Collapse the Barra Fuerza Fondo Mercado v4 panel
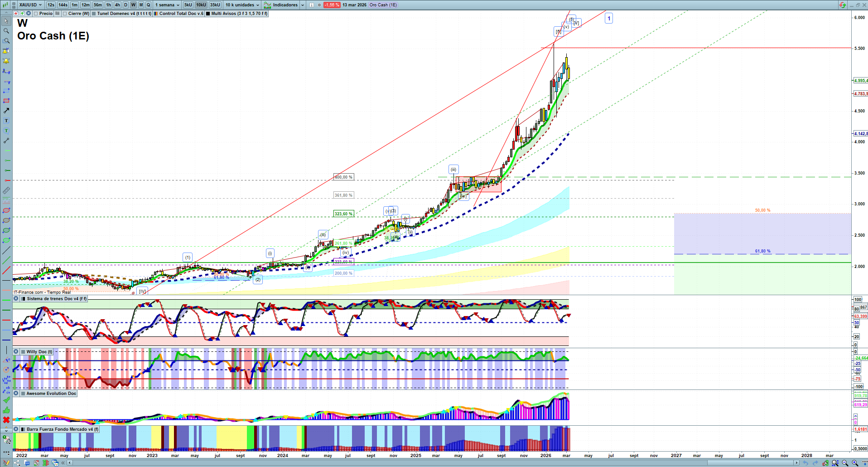Screen dimensions: 868x467 16,429
